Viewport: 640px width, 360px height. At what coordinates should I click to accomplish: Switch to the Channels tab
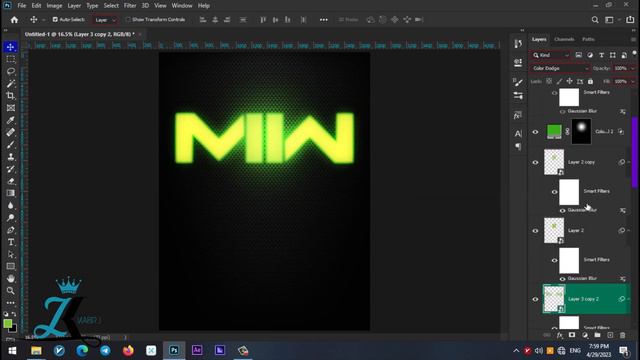(564, 39)
